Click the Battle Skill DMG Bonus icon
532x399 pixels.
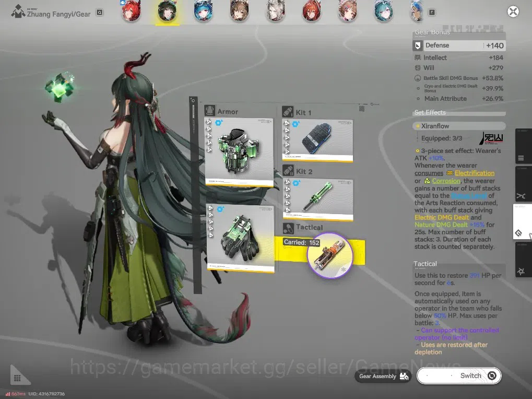pos(418,78)
